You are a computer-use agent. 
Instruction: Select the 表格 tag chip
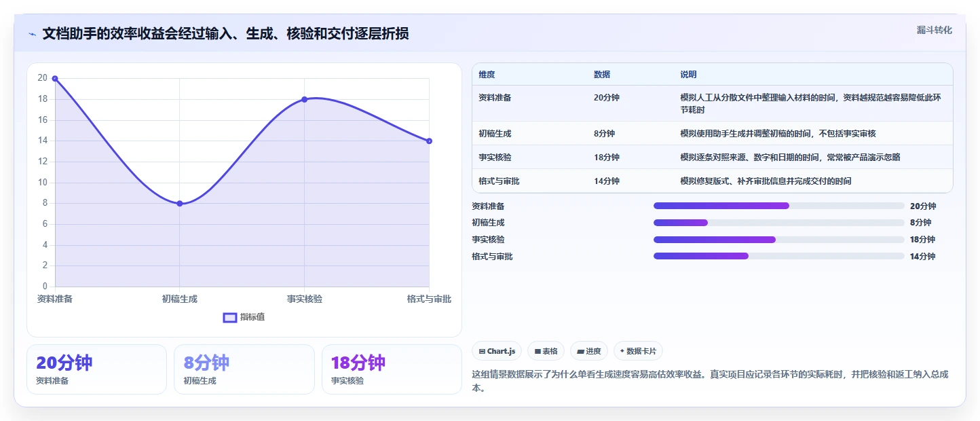pyautogui.click(x=546, y=351)
